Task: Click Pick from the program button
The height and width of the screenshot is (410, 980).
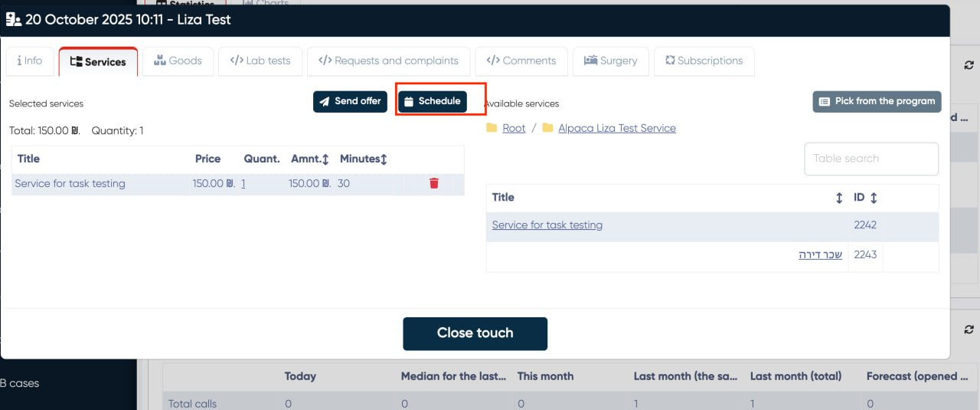Action: pyautogui.click(x=877, y=101)
